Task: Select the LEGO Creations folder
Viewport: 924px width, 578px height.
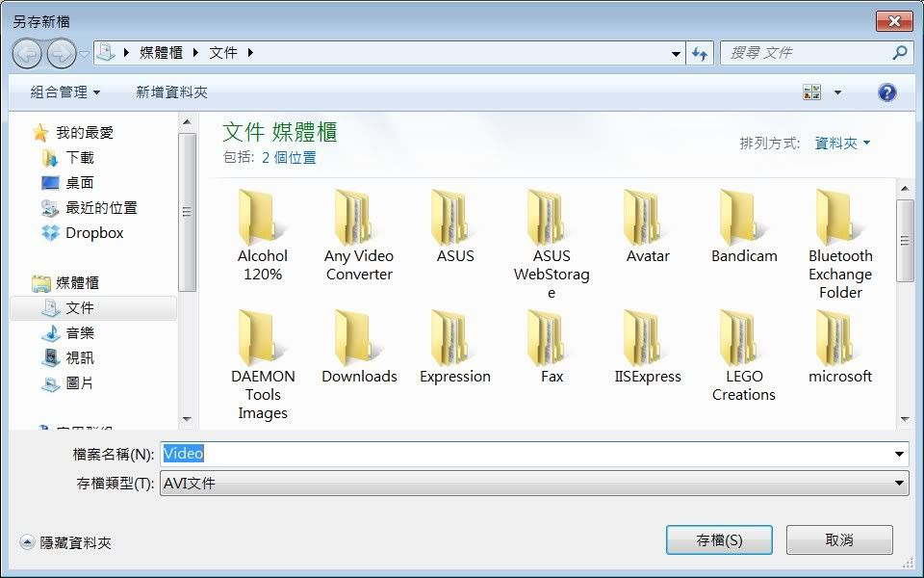Action: [x=744, y=356]
